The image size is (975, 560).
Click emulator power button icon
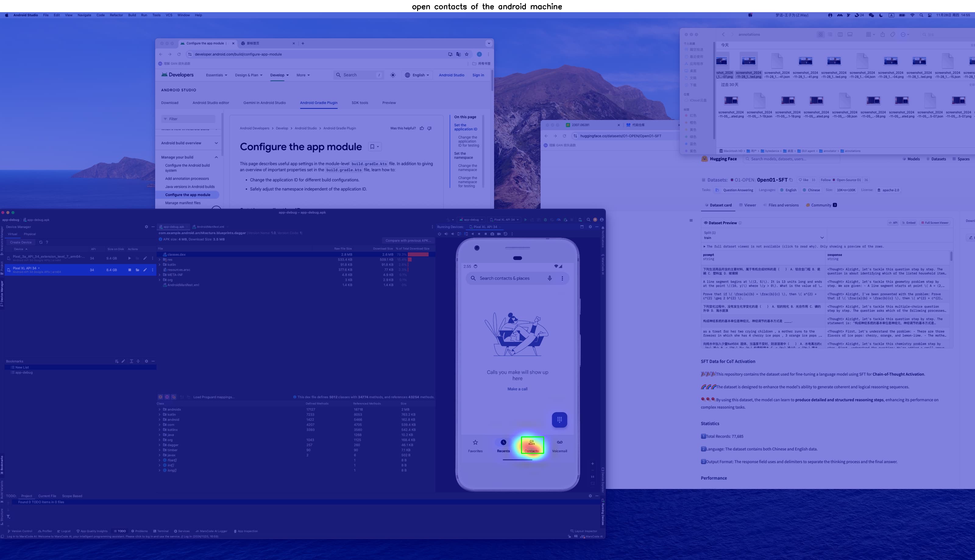(439, 234)
